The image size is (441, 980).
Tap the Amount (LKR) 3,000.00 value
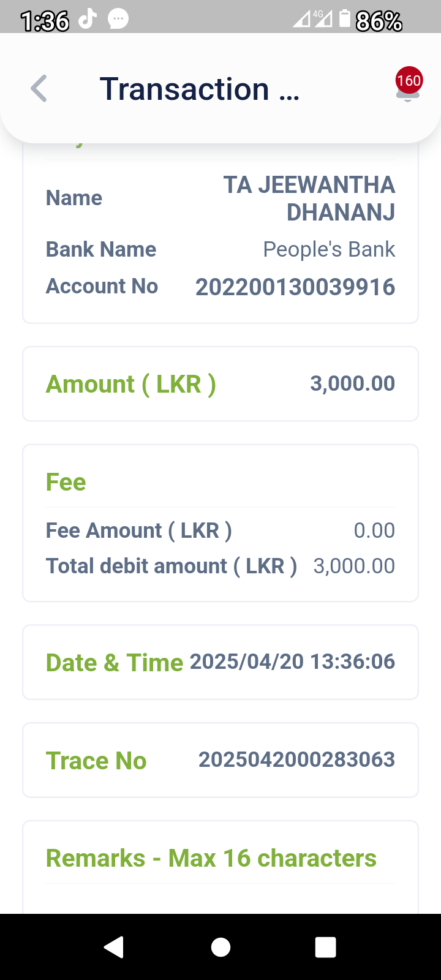[x=352, y=383]
